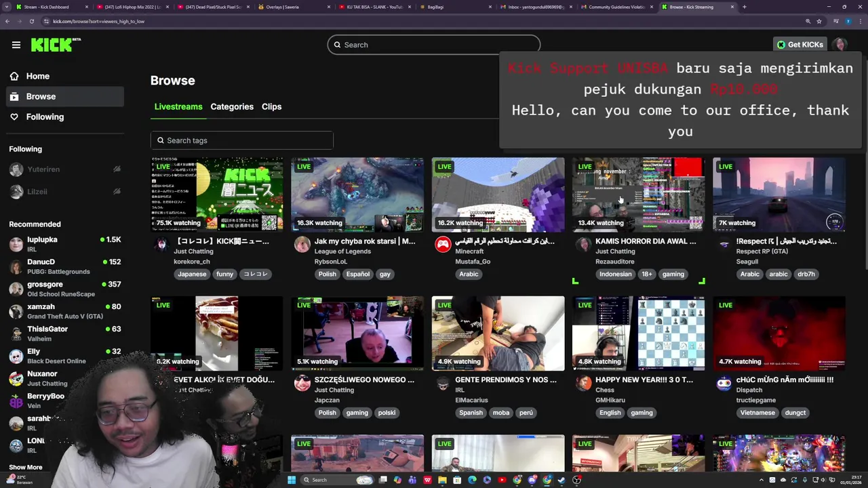This screenshot has width=868, height=488.
Task: Open Following in the sidebar
Action: 65,117
